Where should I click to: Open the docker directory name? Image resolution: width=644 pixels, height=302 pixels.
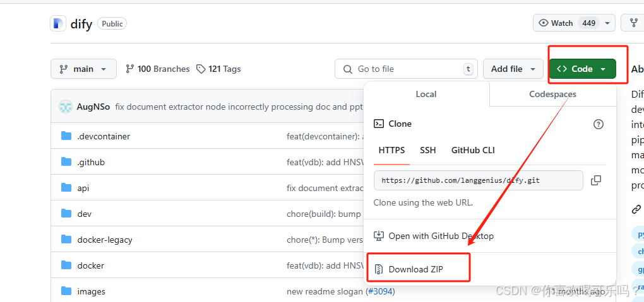tap(90, 265)
